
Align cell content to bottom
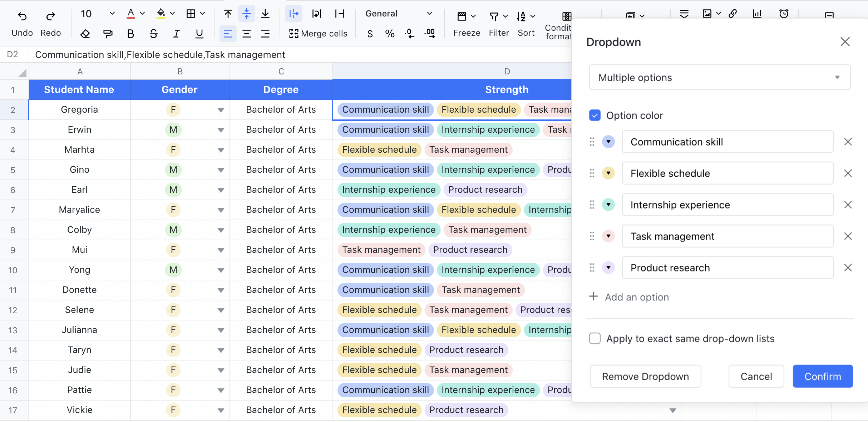tap(265, 14)
